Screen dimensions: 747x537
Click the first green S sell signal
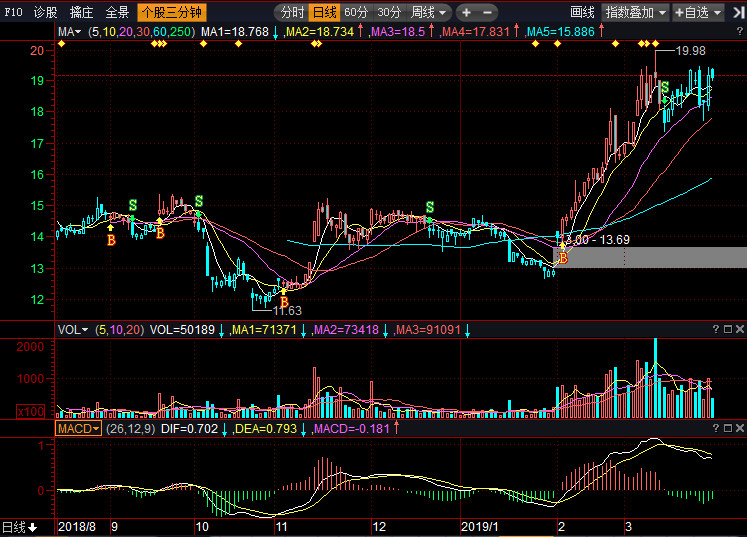(x=132, y=206)
